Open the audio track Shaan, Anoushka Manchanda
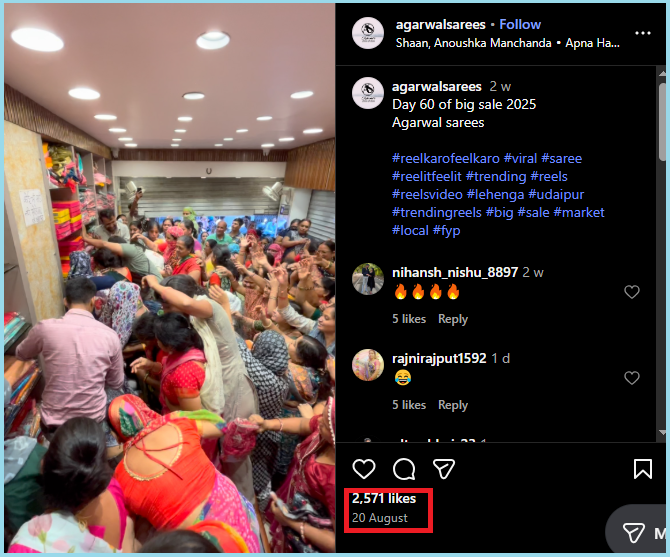 [x=473, y=43]
